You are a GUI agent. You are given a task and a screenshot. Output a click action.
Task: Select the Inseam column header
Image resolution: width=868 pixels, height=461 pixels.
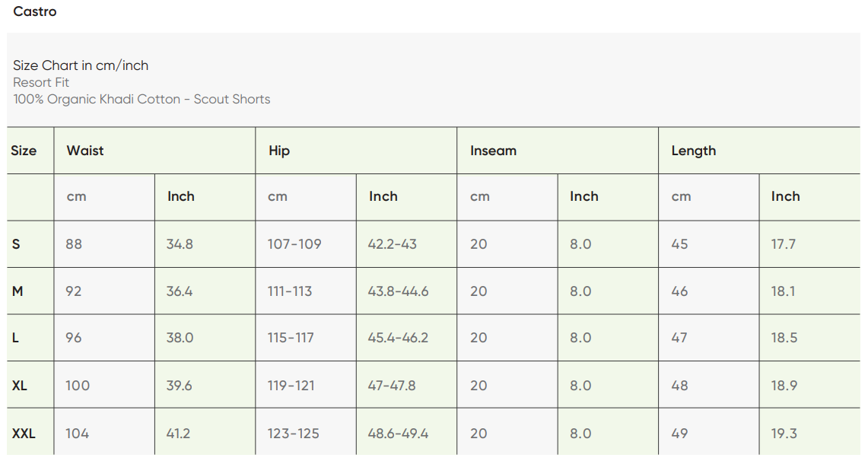click(x=493, y=151)
